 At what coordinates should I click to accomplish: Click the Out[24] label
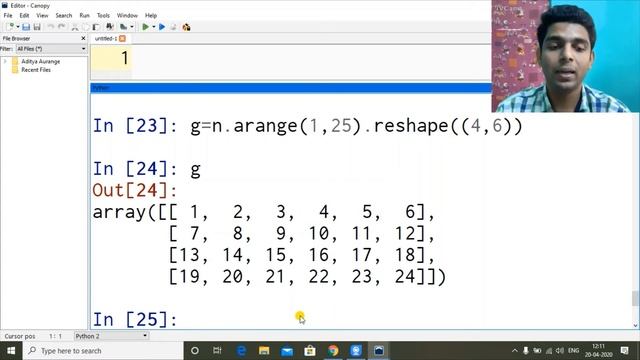pyautogui.click(x=135, y=190)
